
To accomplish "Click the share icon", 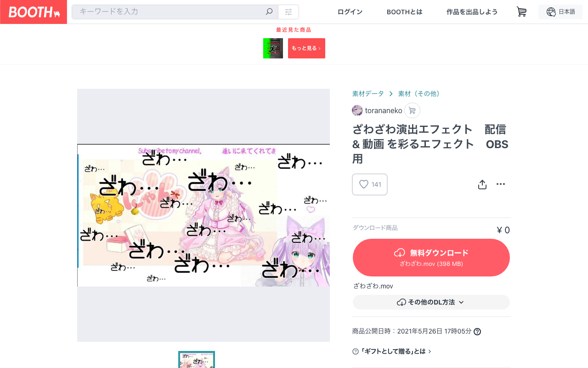I will [482, 184].
